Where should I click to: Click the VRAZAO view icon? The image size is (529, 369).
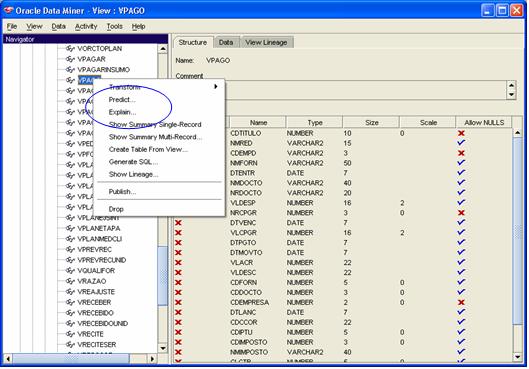coord(70,281)
